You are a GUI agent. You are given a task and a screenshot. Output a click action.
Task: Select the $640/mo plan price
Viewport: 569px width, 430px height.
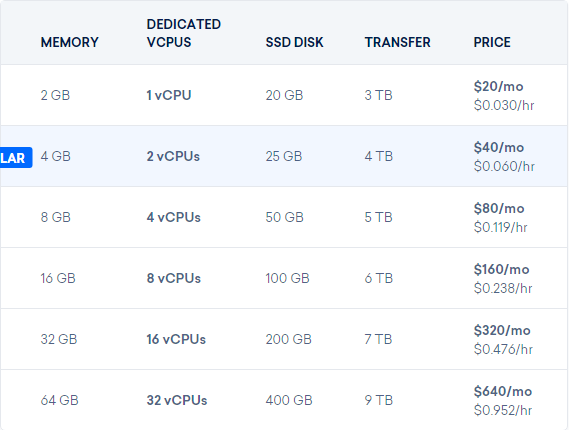click(503, 391)
